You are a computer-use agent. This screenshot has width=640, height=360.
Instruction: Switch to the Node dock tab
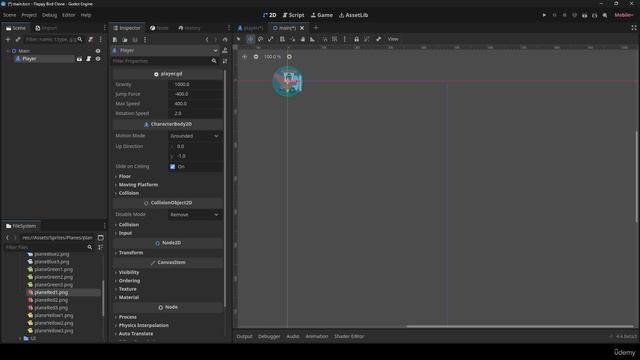coord(159,28)
